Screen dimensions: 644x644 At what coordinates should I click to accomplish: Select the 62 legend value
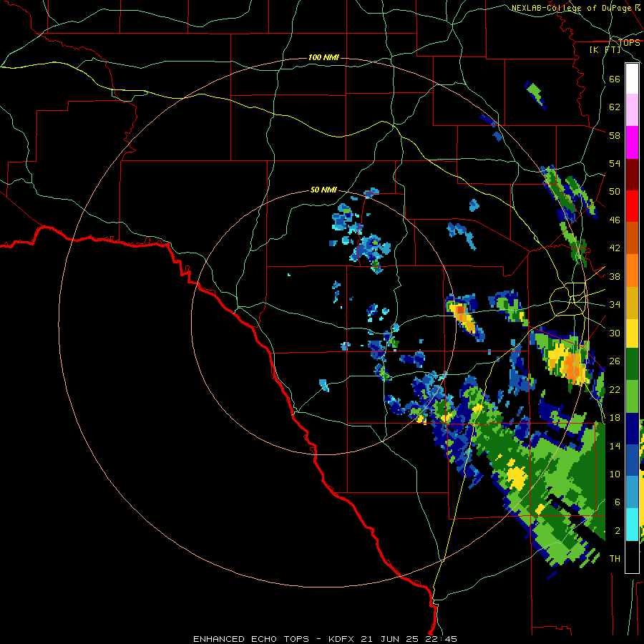615,107
